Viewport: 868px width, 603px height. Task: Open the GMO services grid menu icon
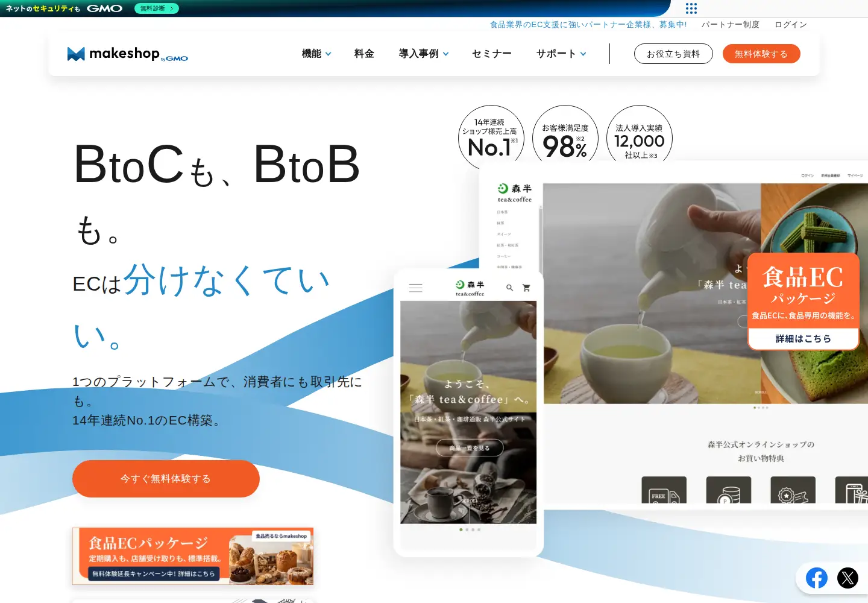[x=691, y=8]
